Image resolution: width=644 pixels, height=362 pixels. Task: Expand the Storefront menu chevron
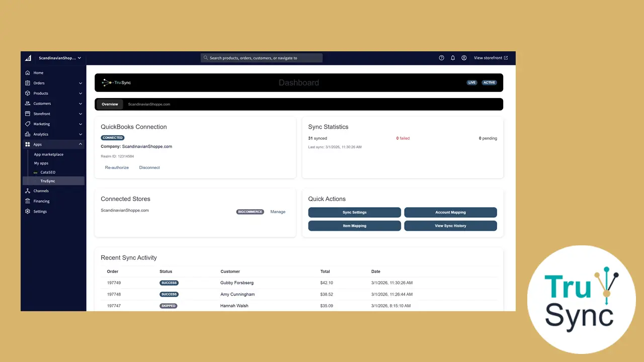coord(80,114)
